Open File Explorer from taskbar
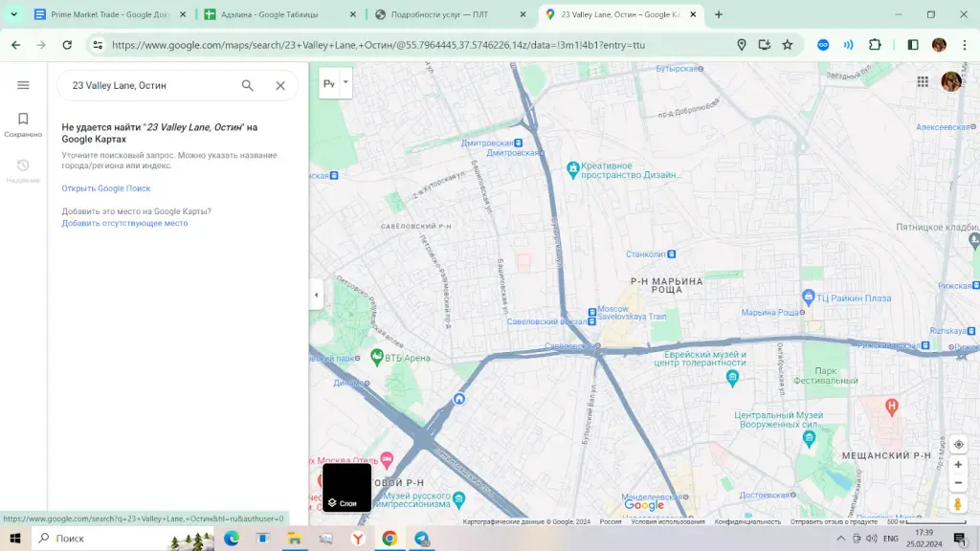This screenshot has width=980, height=551. [x=295, y=538]
